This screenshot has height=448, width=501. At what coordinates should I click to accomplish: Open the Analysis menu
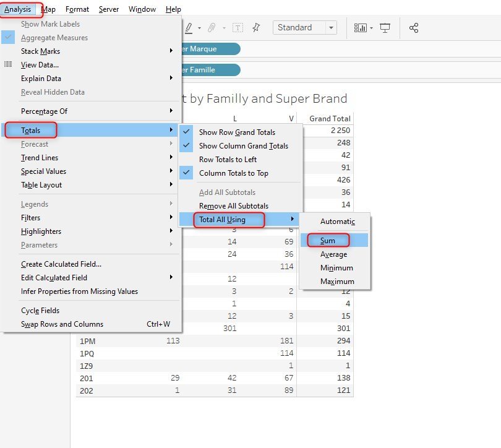pos(18,9)
